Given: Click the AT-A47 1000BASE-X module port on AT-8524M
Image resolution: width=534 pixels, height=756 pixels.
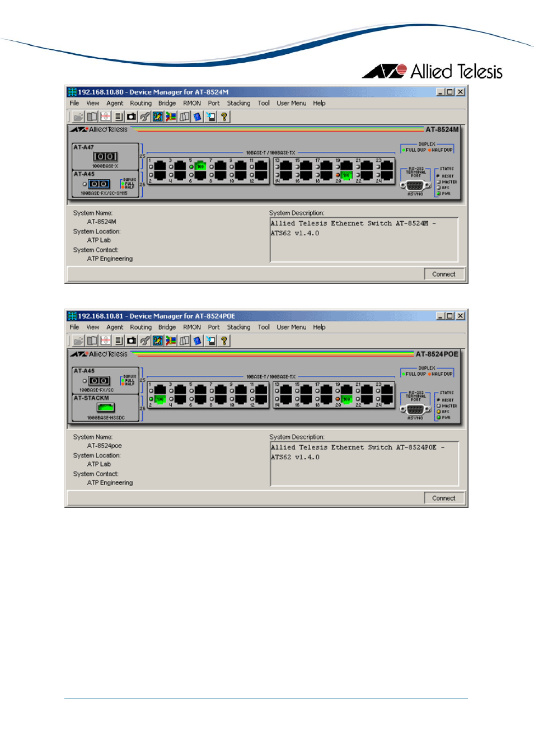Looking at the screenshot, I should click(x=105, y=157).
